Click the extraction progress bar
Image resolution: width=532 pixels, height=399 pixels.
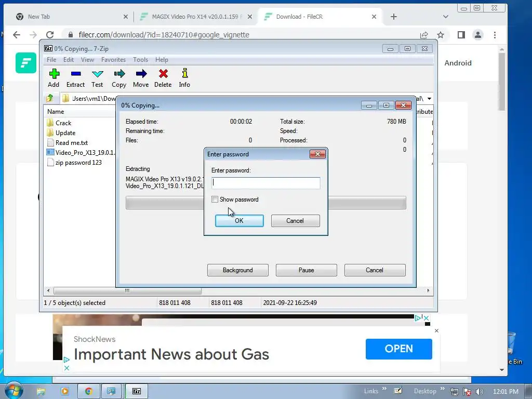click(x=265, y=203)
